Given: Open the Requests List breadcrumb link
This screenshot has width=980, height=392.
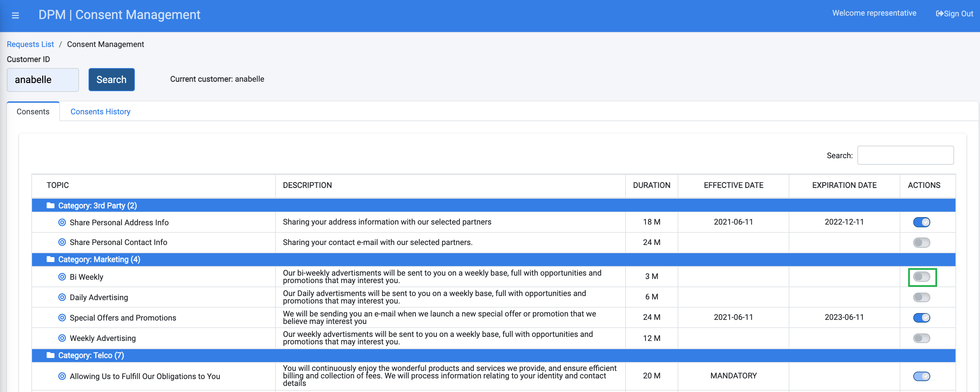Looking at the screenshot, I should click(x=30, y=44).
